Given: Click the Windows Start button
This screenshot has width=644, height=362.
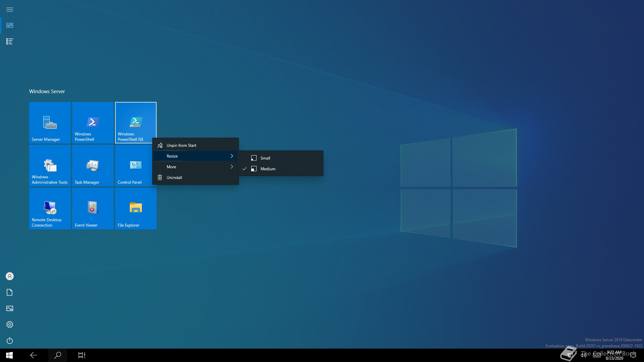Looking at the screenshot, I should pyautogui.click(x=9, y=355).
